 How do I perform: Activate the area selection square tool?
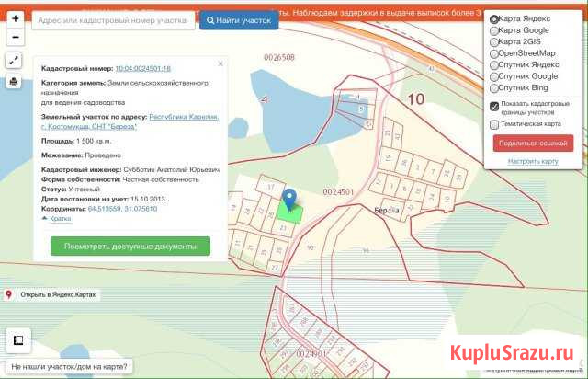pyautogui.click(x=18, y=340)
